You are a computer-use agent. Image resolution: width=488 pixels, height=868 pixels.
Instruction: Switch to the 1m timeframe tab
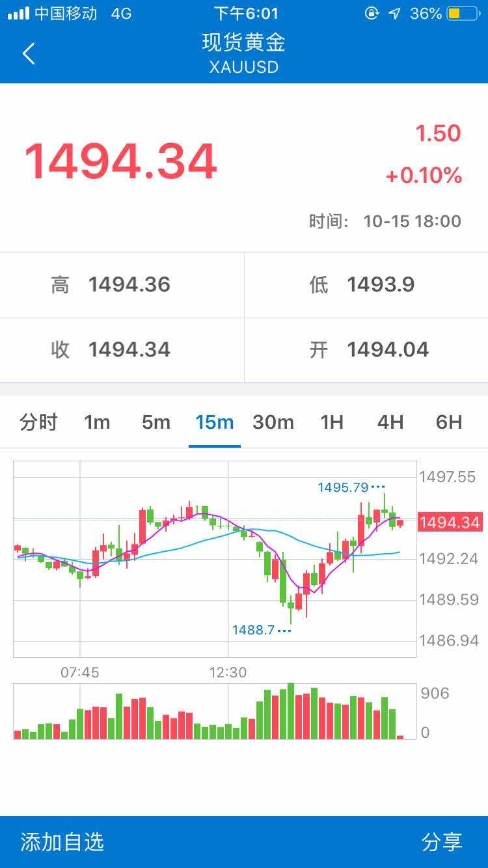[97, 422]
